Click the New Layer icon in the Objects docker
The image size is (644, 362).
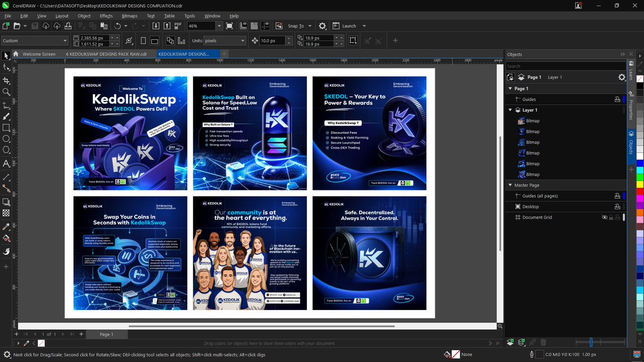pyautogui.click(x=510, y=342)
